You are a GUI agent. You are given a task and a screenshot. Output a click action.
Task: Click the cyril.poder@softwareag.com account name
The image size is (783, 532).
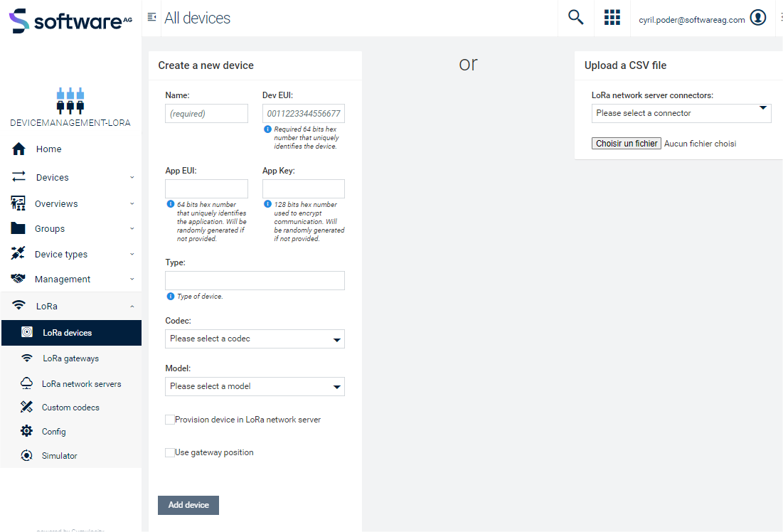point(692,20)
